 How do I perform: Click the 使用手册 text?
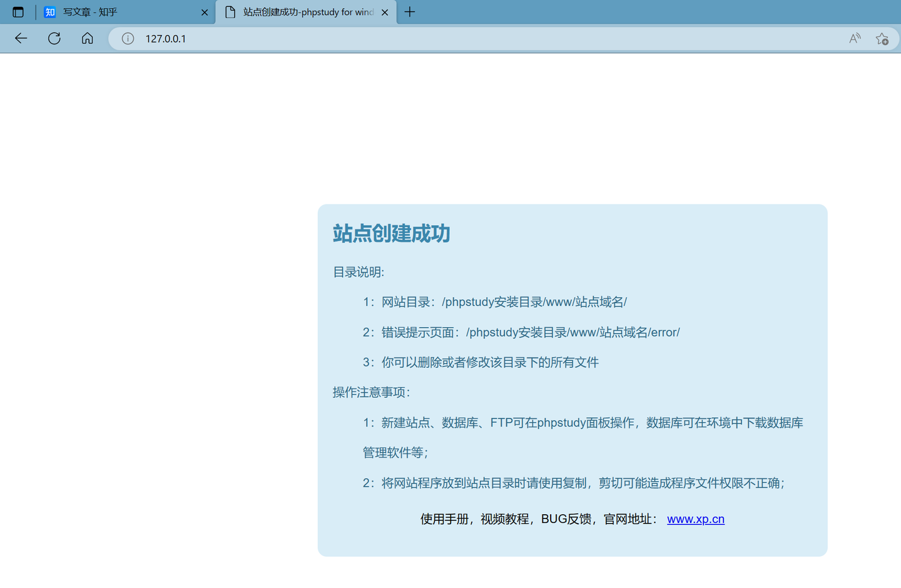click(444, 519)
